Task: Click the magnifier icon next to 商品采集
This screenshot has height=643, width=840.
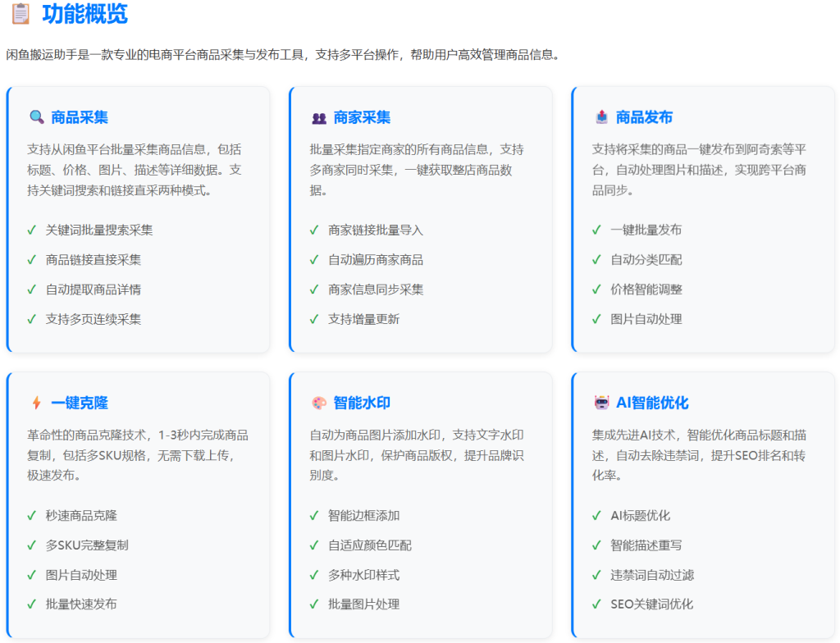Action: [36, 117]
